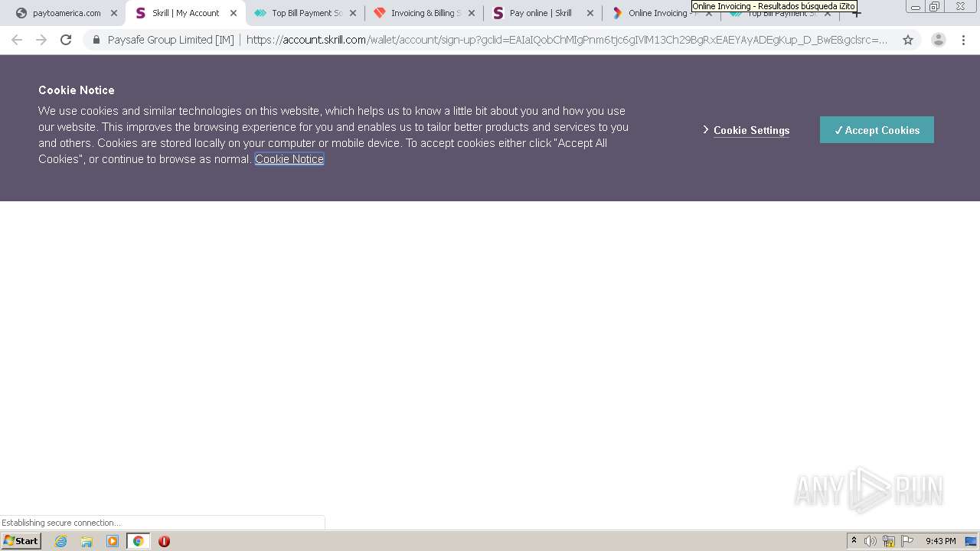Open a new browser tab
980x551 pixels.
(857, 13)
